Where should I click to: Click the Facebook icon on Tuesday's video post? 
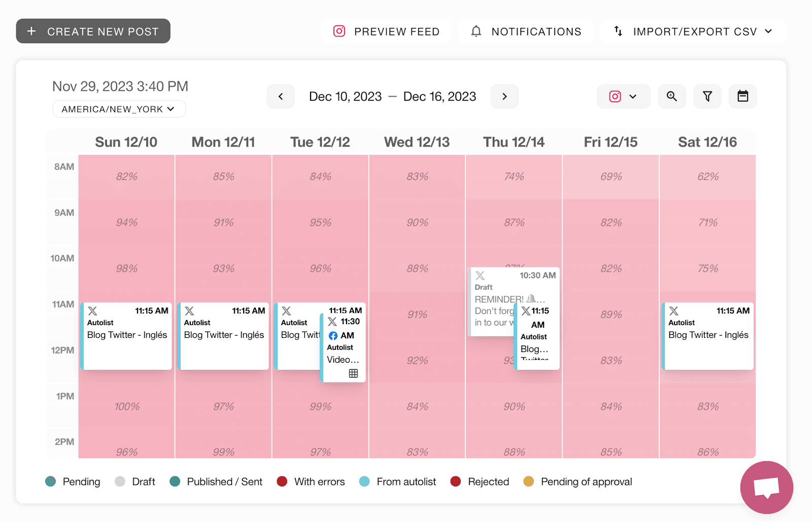334,335
